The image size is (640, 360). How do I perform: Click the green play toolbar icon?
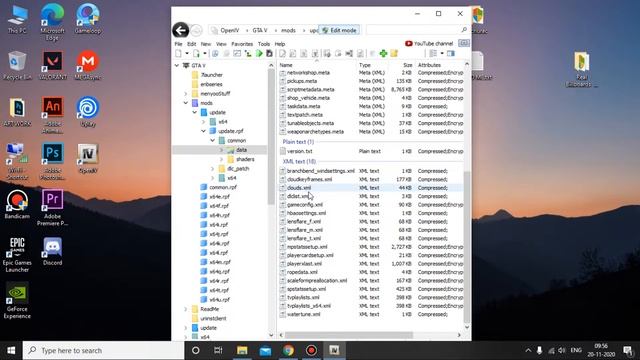click(x=259, y=53)
